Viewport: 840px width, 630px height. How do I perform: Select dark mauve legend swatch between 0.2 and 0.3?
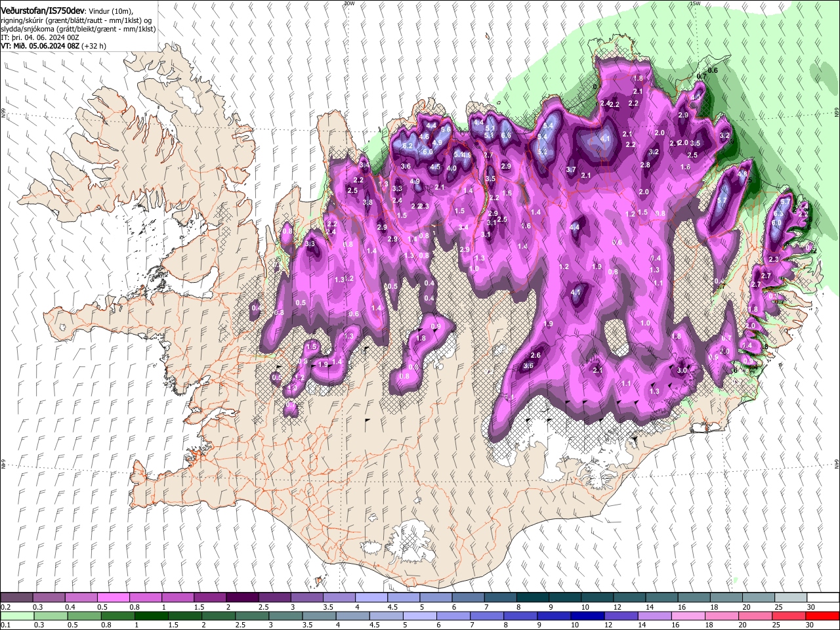coord(16,598)
